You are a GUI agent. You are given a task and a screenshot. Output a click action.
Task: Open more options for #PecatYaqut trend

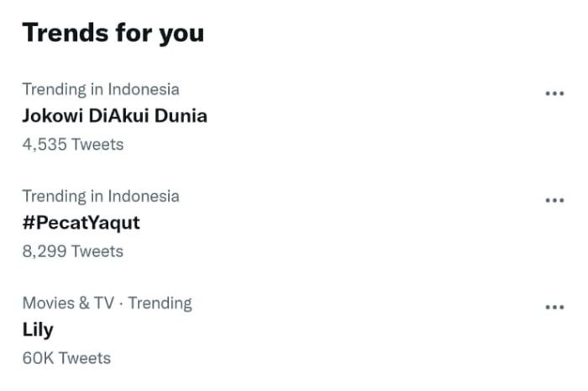tap(554, 200)
